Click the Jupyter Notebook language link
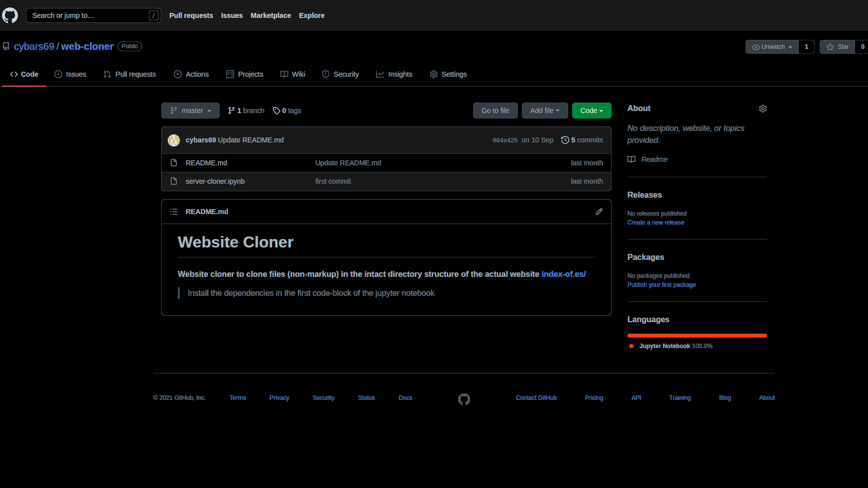The height and width of the screenshot is (488, 868). click(671, 346)
